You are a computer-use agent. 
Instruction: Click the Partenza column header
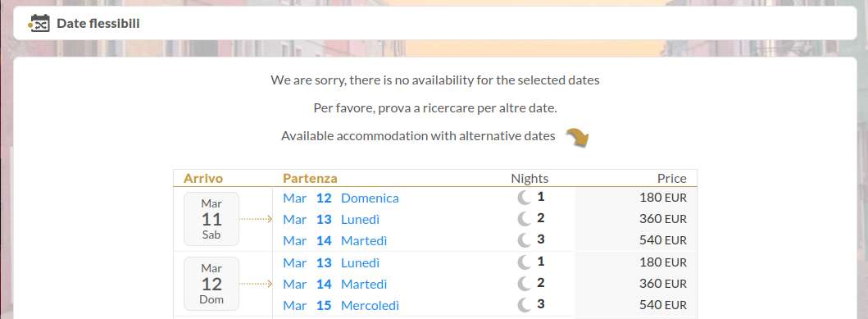(310, 178)
